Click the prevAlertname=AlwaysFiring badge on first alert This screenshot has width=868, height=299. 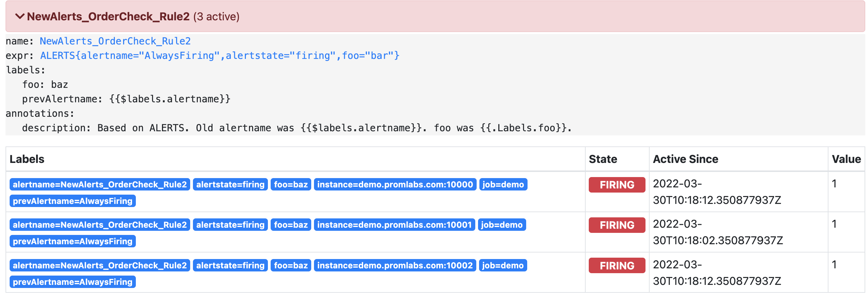pos(73,201)
